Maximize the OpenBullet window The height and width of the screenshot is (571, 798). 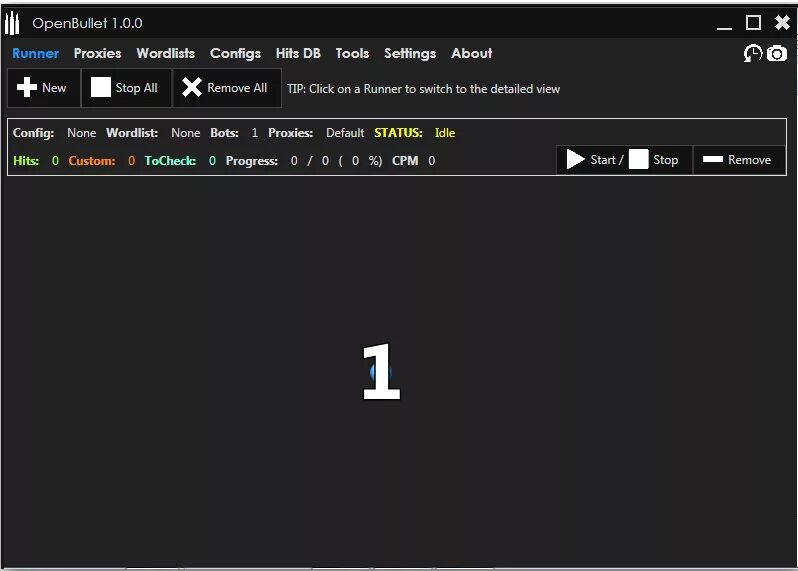point(753,23)
